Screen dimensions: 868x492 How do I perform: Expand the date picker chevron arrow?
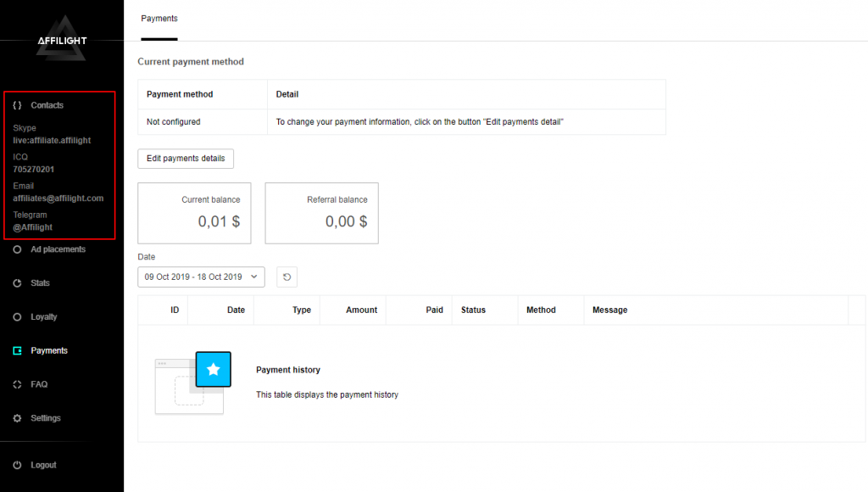tap(254, 277)
